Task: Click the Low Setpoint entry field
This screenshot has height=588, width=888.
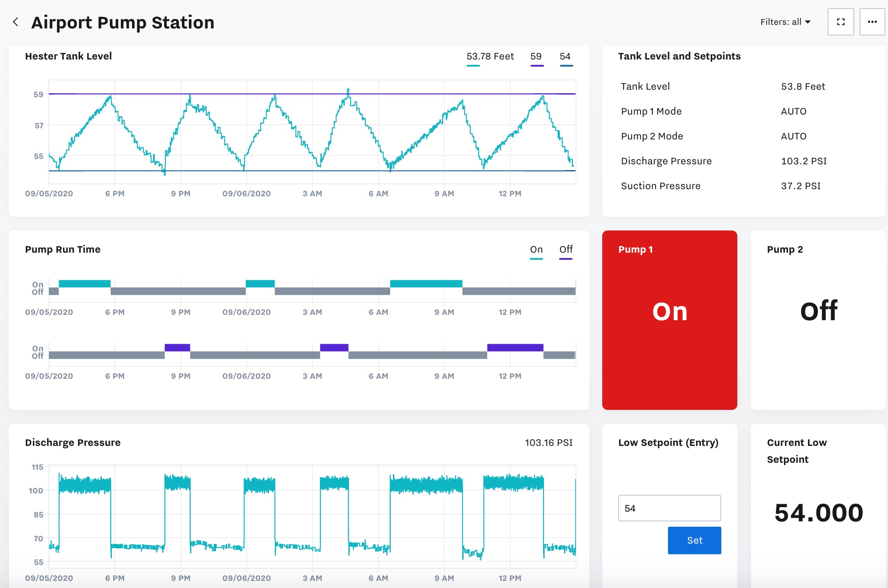Action: pyautogui.click(x=669, y=508)
